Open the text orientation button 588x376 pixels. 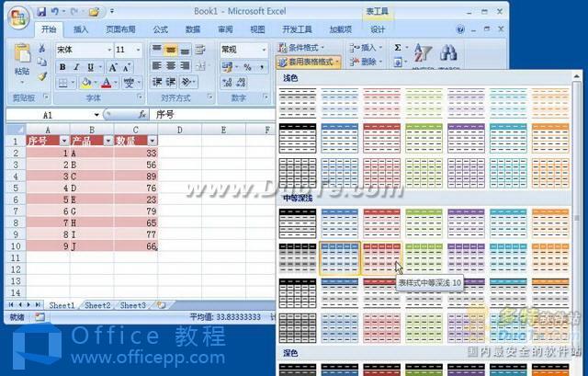[187, 82]
